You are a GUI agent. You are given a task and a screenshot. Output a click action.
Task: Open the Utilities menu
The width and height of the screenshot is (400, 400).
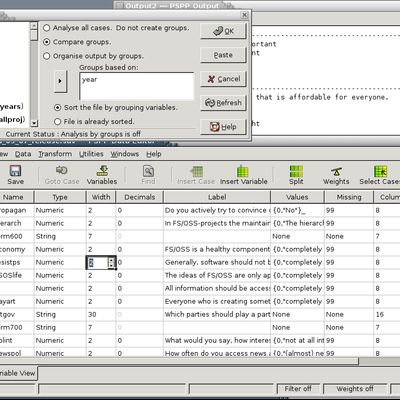tap(91, 154)
